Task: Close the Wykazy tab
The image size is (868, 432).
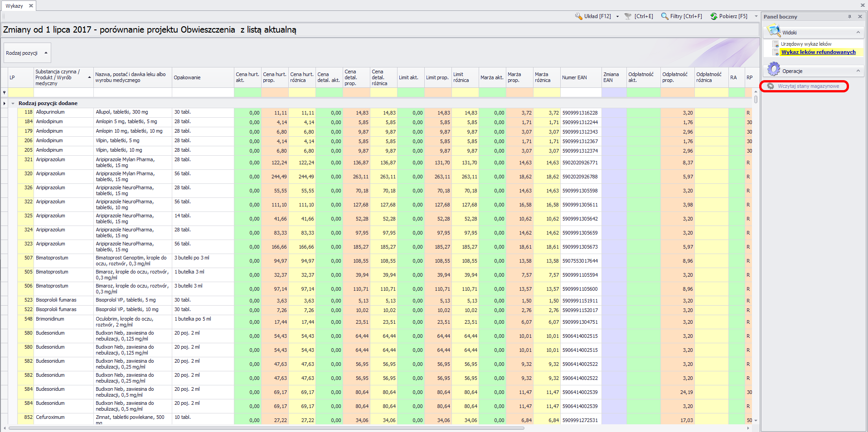Action: coord(31,6)
